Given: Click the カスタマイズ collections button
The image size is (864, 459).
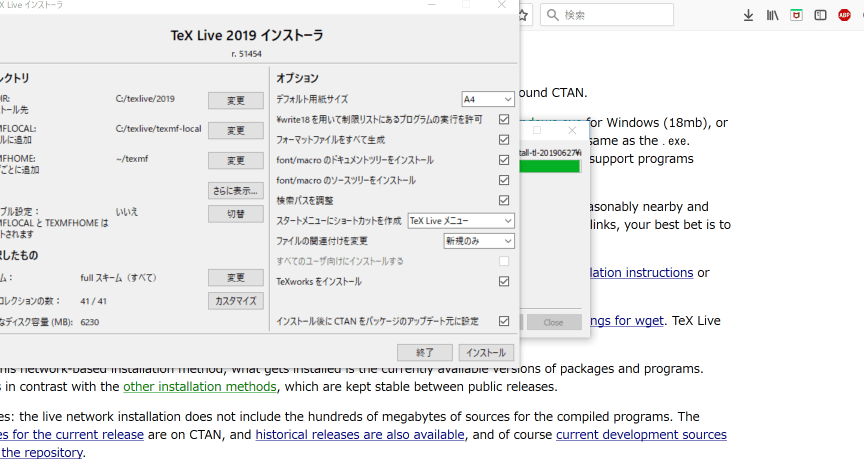Looking at the screenshot, I should click(x=236, y=300).
